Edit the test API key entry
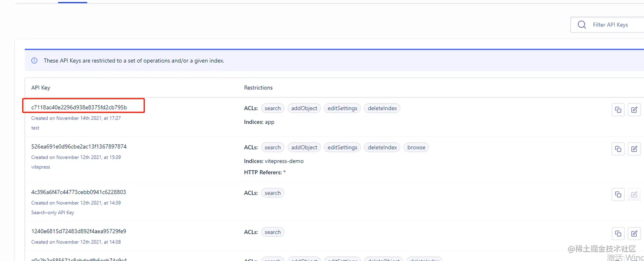The width and height of the screenshot is (644, 261). (x=634, y=110)
